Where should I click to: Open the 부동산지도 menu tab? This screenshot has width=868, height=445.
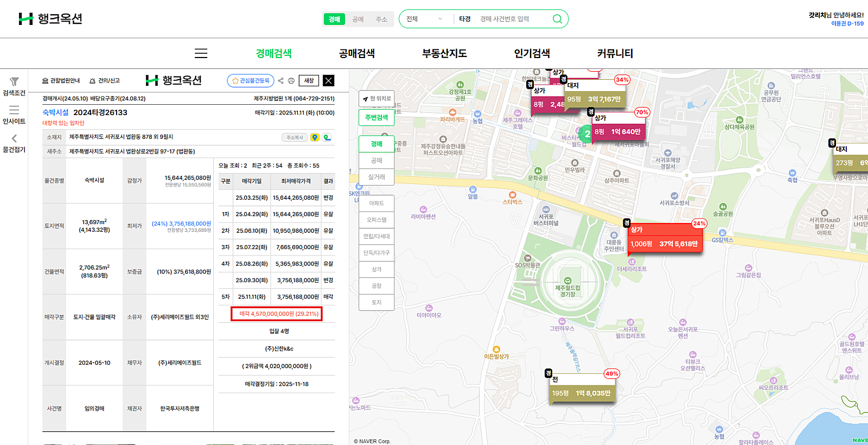(x=445, y=53)
